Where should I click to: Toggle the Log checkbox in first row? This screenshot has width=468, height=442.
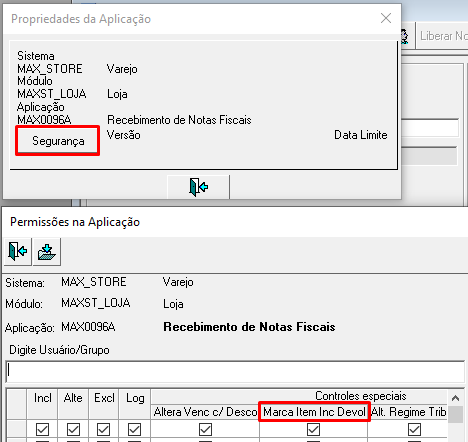134,429
